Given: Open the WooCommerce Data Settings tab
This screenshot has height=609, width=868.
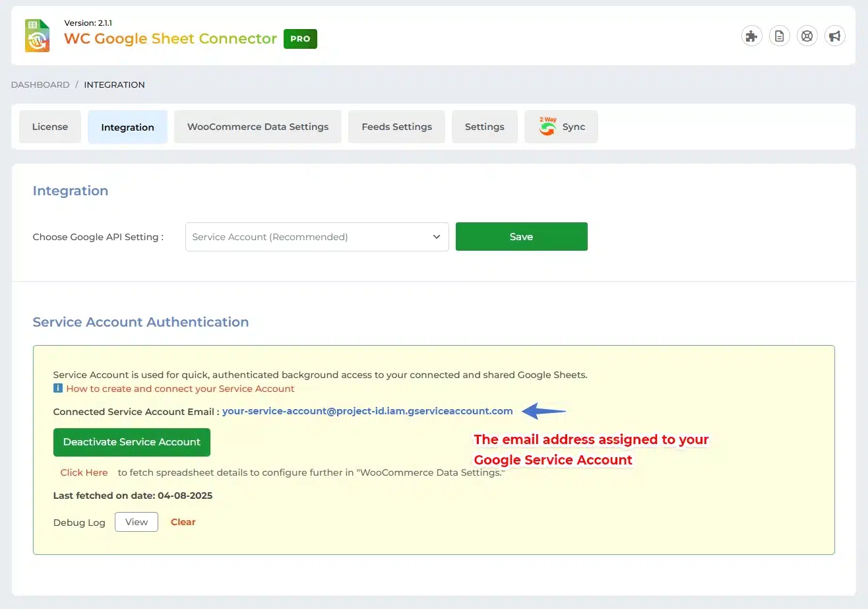Looking at the screenshot, I should point(257,127).
